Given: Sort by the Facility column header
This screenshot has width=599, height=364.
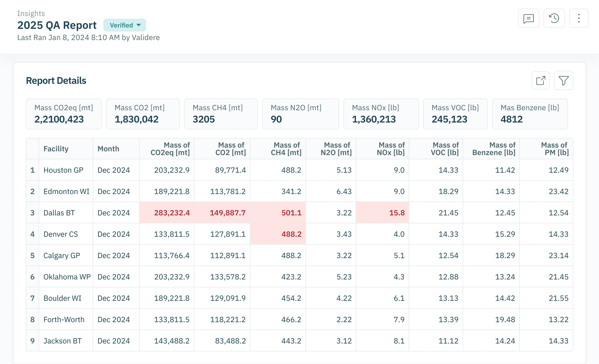Looking at the screenshot, I should (56, 149).
